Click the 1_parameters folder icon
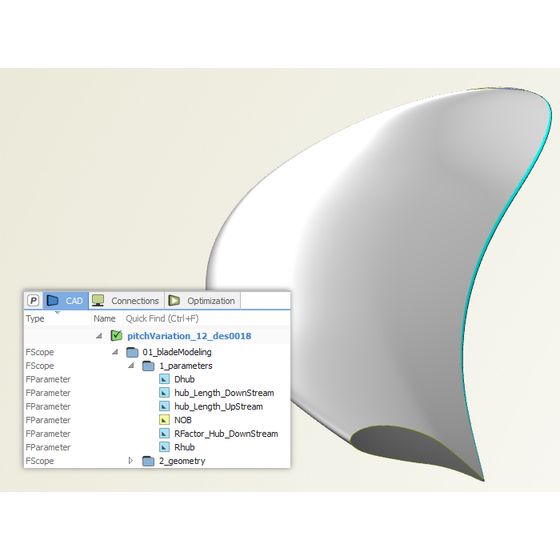This screenshot has height=560, width=560. point(148,366)
